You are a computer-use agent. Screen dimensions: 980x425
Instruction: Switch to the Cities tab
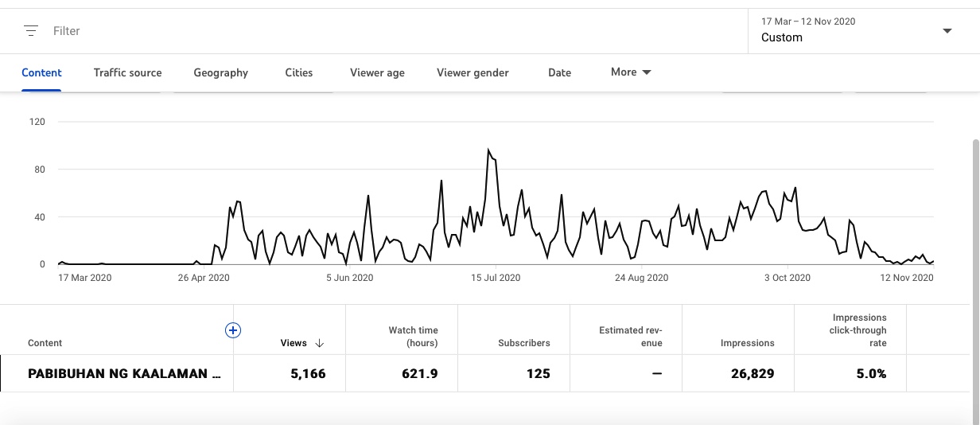click(299, 72)
